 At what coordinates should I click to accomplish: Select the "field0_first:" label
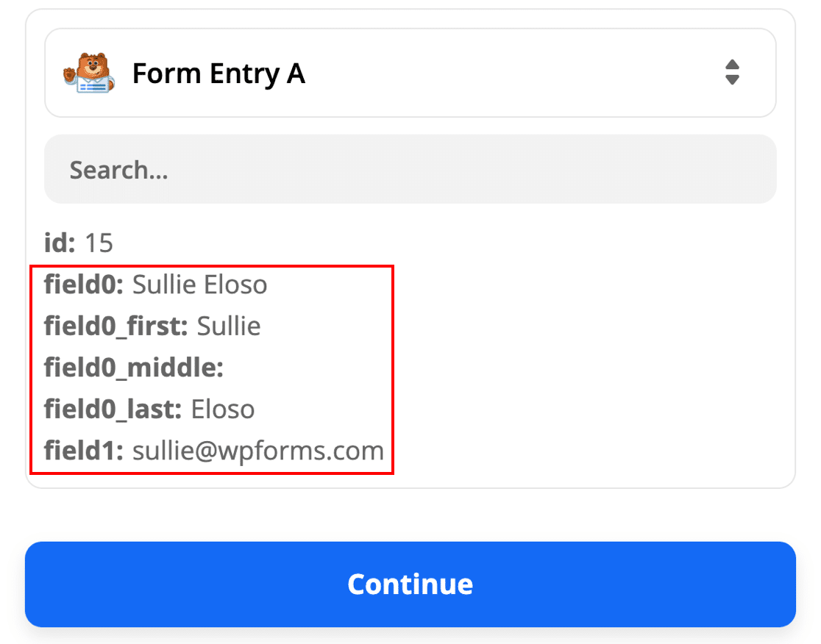point(115,326)
